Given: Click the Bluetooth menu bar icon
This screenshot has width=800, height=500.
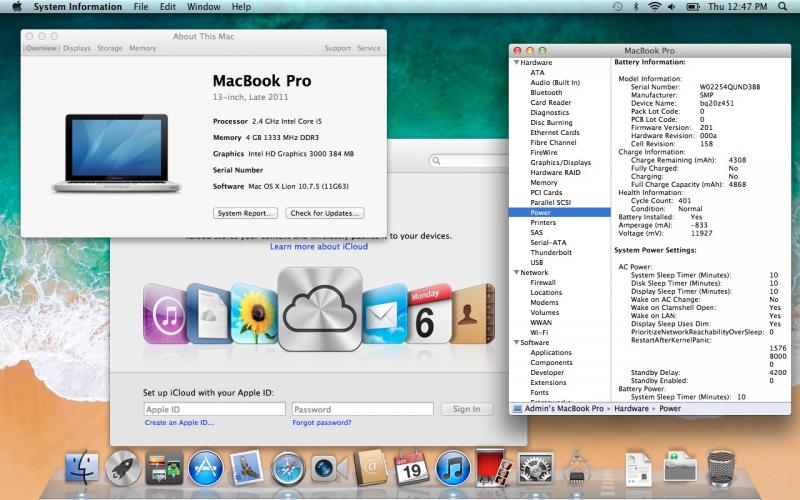Looking at the screenshot, I should [636, 7].
